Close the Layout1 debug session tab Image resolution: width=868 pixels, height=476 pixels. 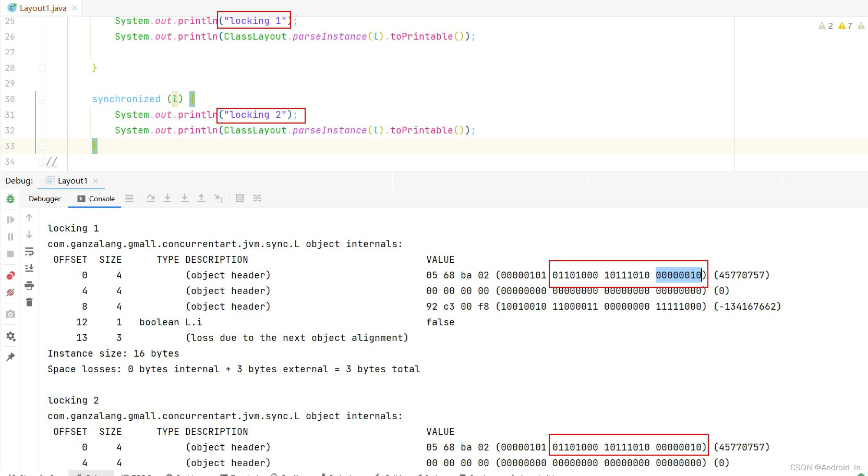95,181
